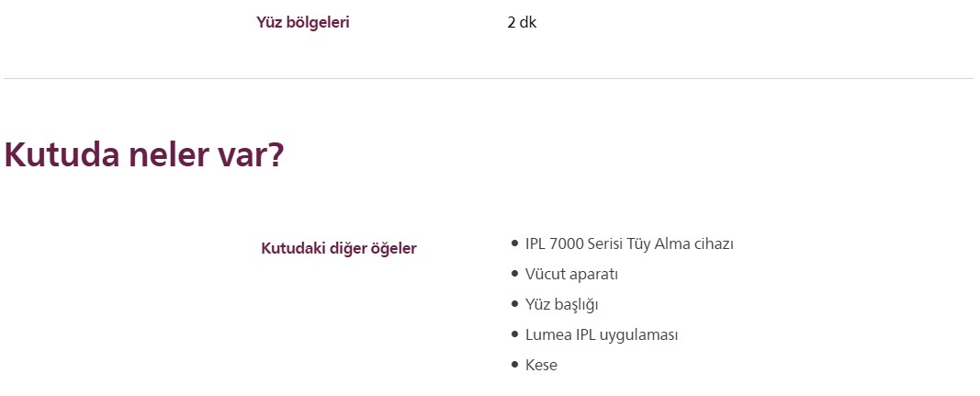Click the bullet before "IPL 7000 Serisi"

coord(514,244)
